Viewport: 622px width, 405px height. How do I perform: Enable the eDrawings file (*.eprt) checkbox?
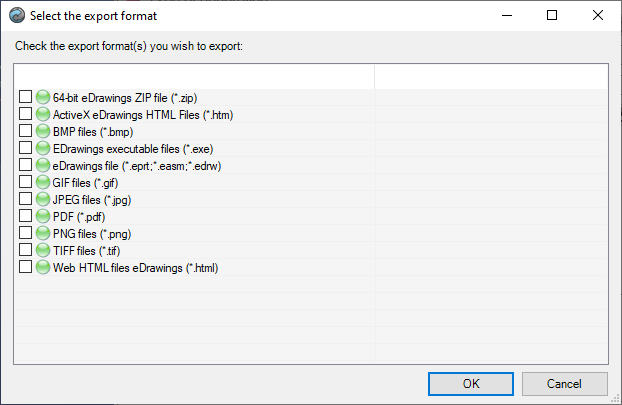pyautogui.click(x=26, y=165)
